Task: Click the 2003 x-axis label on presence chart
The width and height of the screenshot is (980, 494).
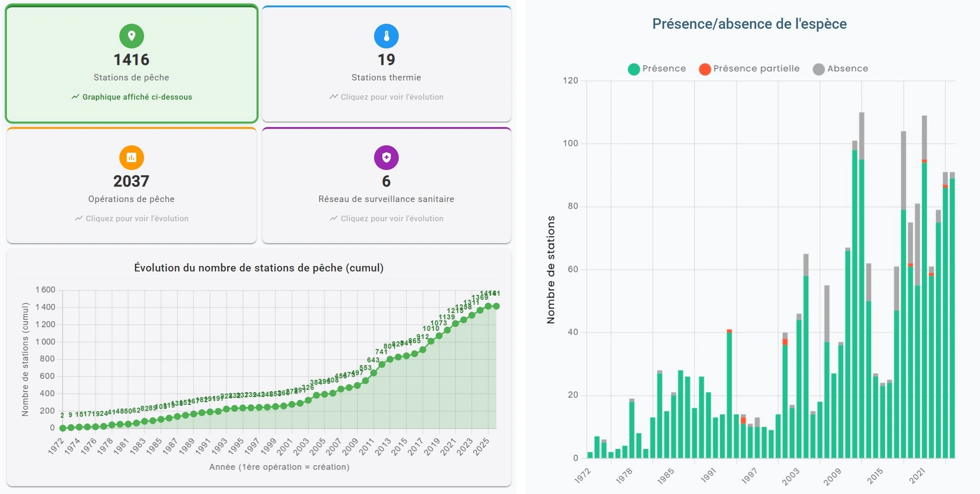Action: tap(791, 476)
